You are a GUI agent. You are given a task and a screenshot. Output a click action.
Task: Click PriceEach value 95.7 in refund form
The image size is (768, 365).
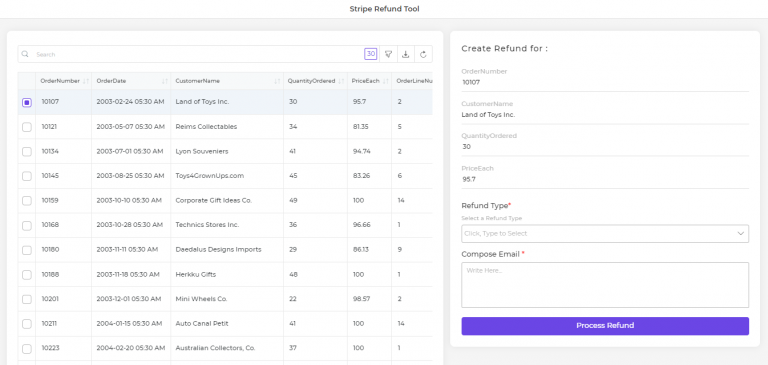click(x=469, y=179)
